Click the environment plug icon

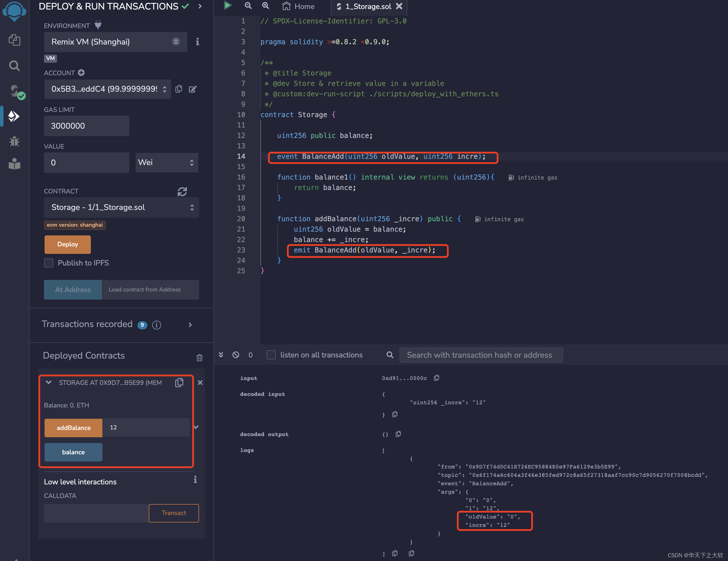(x=98, y=25)
